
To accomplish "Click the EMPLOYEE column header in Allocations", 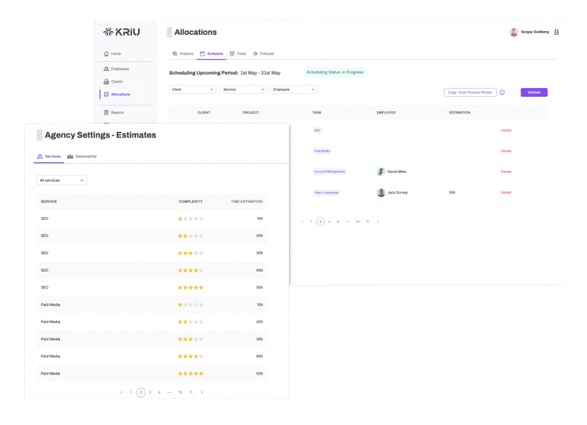I will tap(386, 113).
